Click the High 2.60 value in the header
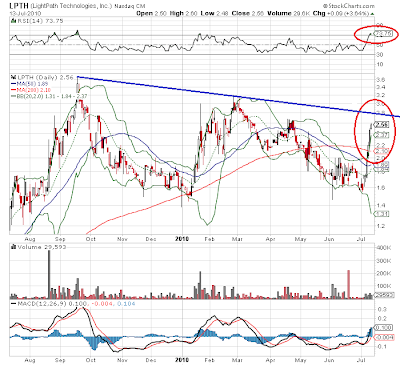Image resolution: width=400 pixels, height=365 pixels. click(183, 13)
